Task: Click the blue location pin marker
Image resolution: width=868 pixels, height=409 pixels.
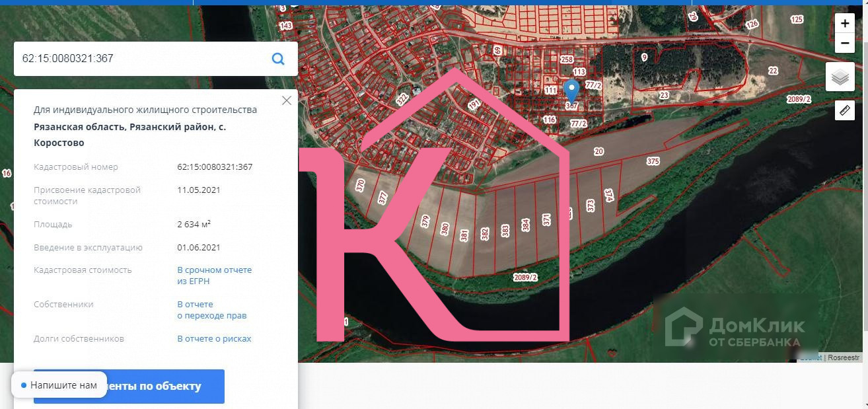Action: pos(571,92)
